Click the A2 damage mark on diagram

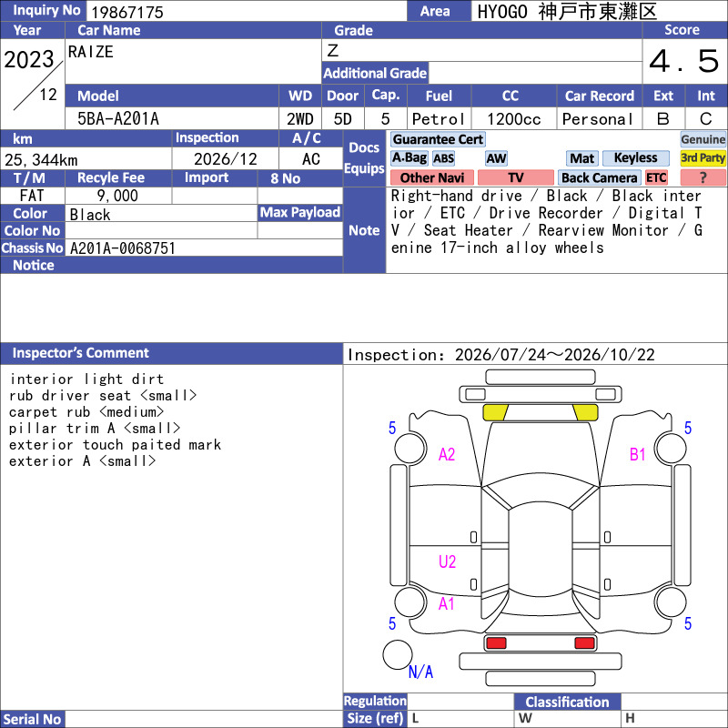[447, 454]
